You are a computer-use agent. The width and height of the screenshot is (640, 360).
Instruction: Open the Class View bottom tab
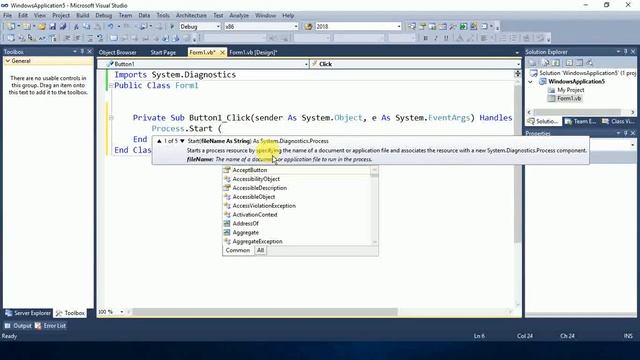click(618, 121)
